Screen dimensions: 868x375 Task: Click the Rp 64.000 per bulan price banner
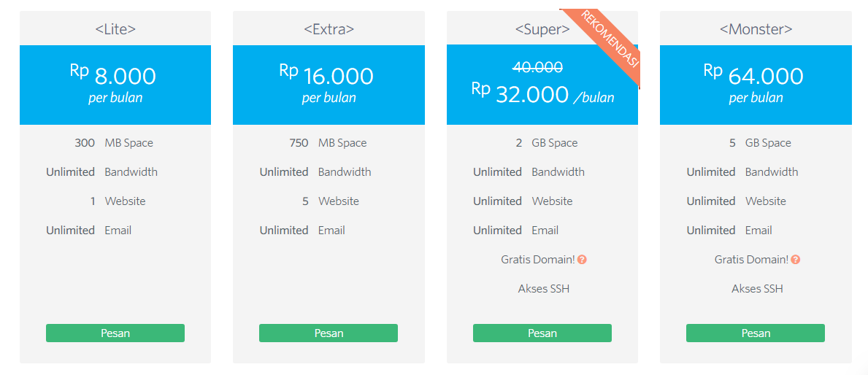(756, 85)
